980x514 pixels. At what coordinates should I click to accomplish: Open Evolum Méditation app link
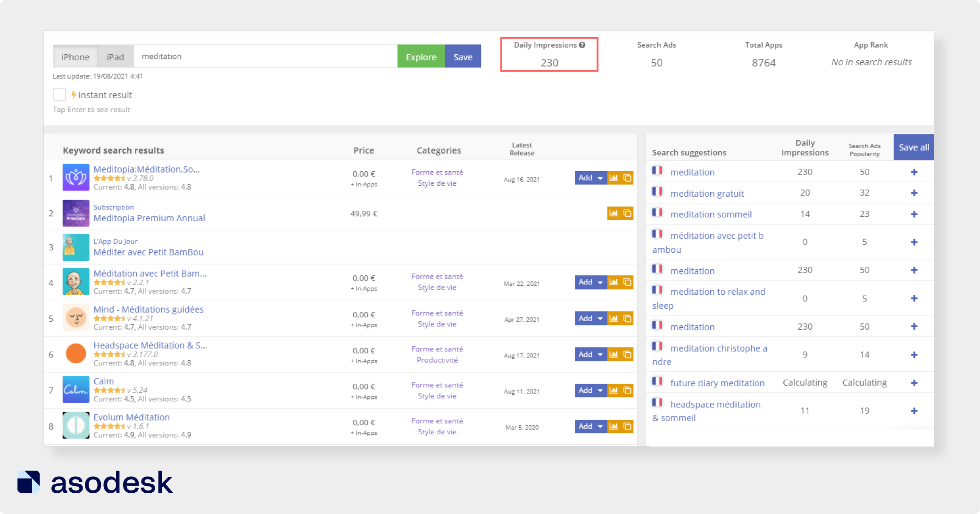pyautogui.click(x=132, y=417)
